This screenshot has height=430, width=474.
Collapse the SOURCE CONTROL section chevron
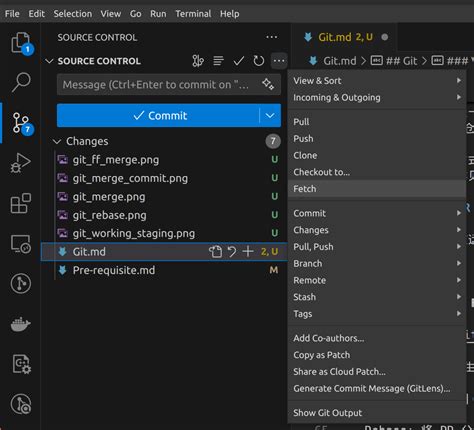coord(49,61)
